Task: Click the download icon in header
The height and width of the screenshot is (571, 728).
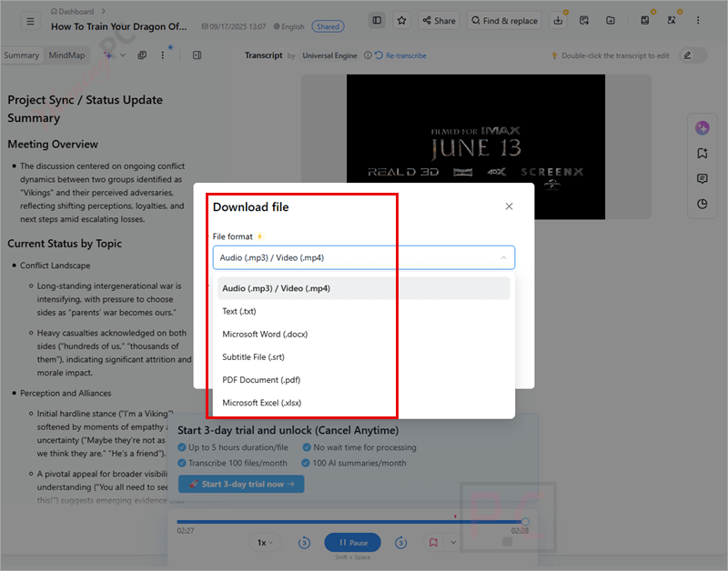Action: (558, 20)
